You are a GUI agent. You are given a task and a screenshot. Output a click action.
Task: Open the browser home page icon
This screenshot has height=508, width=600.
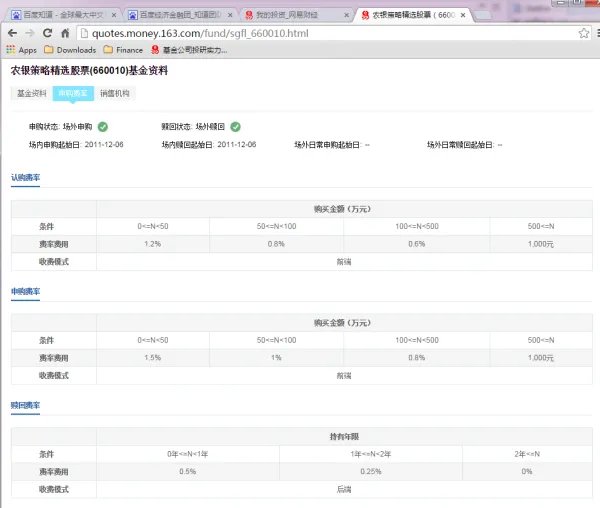coord(65,33)
